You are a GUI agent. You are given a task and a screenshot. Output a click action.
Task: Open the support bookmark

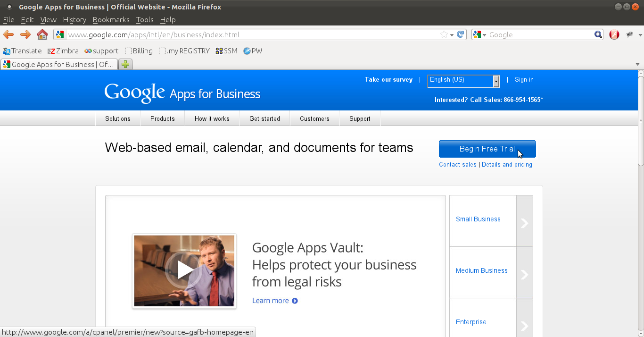[101, 51]
